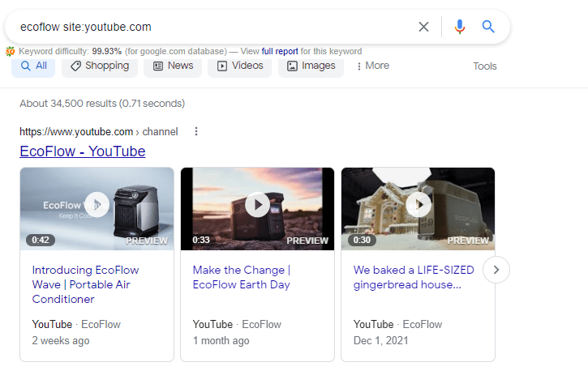
Task: Click the https://www.youtube.com › channel breadcrumb
Action: 99,132
